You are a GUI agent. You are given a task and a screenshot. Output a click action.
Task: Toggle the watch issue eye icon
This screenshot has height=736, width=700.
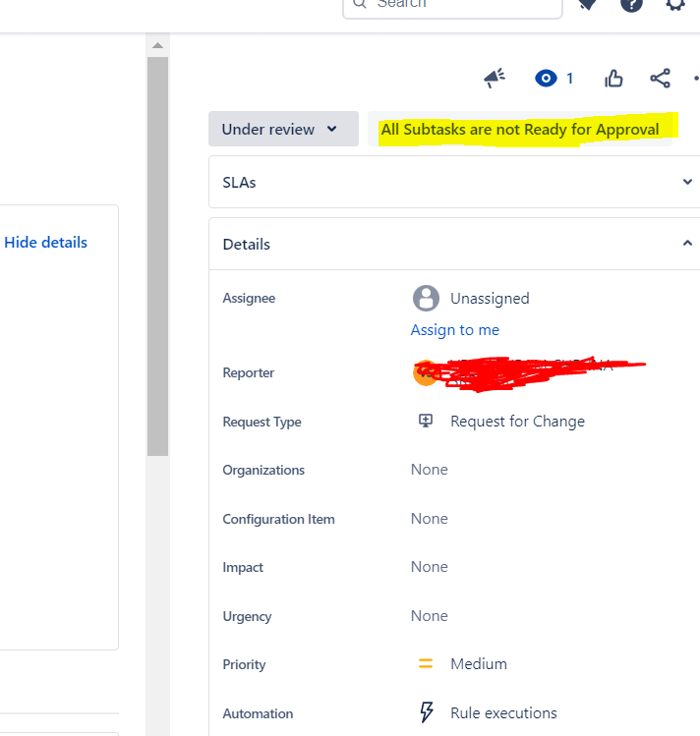click(x=546, y=78)
